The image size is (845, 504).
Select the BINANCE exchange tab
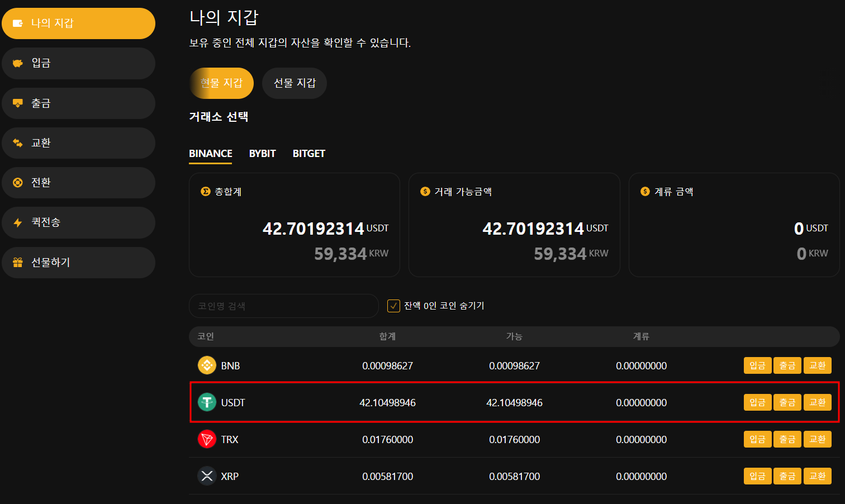(x=211, y=154)
